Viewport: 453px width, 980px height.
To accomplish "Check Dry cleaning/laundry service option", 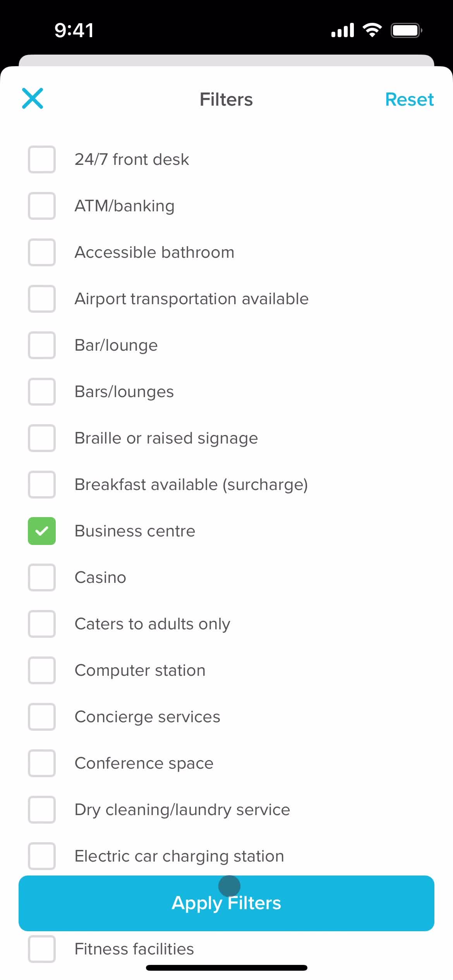I will click(42, 810).
